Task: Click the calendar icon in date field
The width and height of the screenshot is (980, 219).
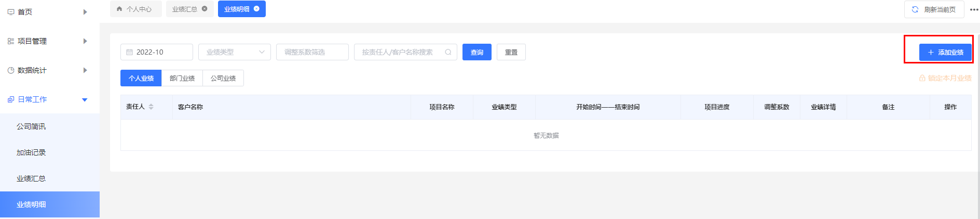Action: tap(130, 52)
